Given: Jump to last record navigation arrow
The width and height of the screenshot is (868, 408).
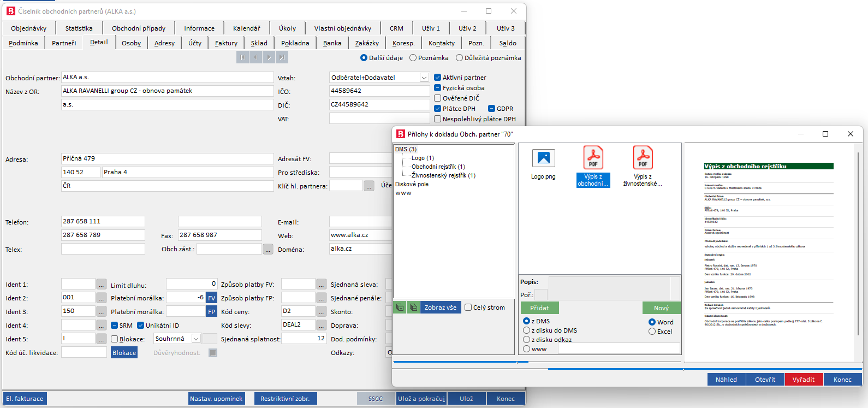Looking at the screenshot, I should click(x=282, y=57).
